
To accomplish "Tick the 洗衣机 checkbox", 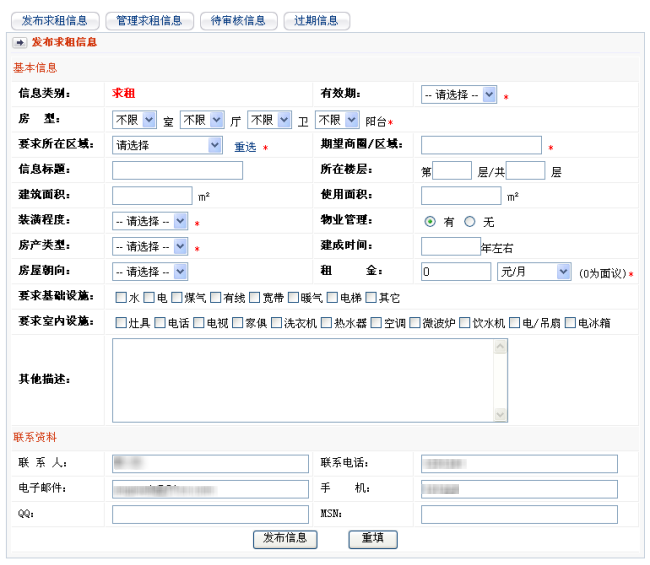I will (277, 323).
